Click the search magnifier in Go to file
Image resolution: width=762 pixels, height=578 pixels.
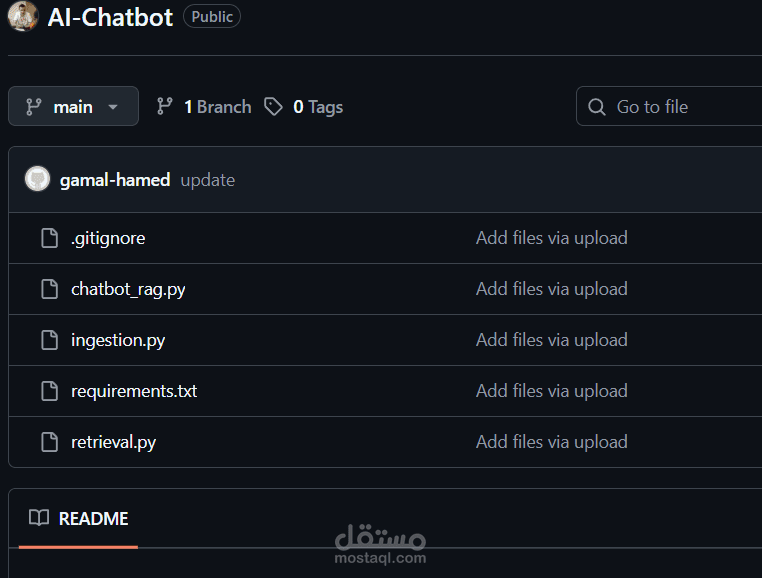click(597, 107)
